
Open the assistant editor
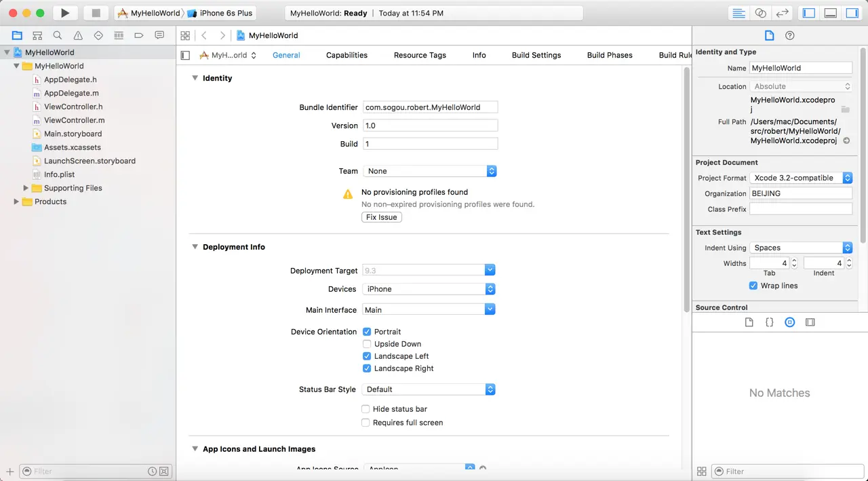760,13
